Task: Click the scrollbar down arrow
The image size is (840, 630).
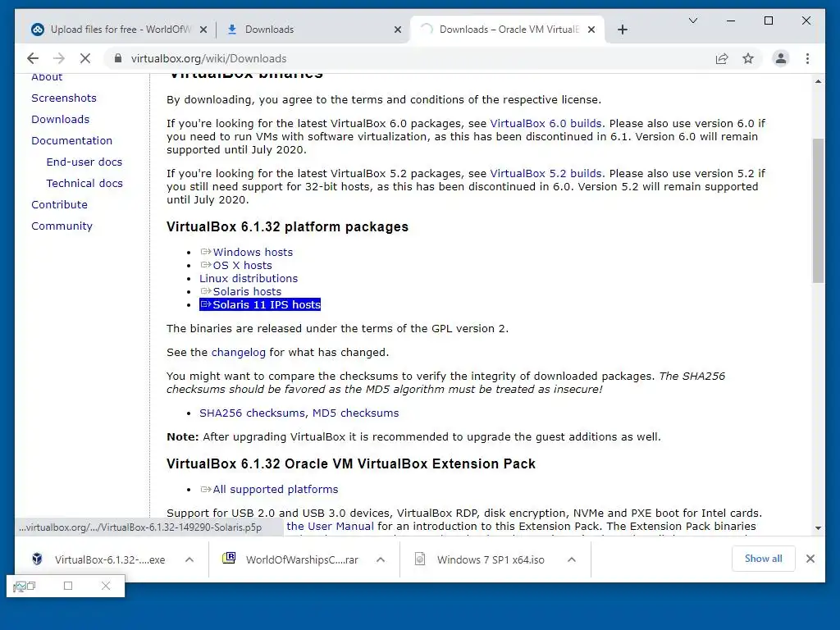Action: click(x=818, y=528)
